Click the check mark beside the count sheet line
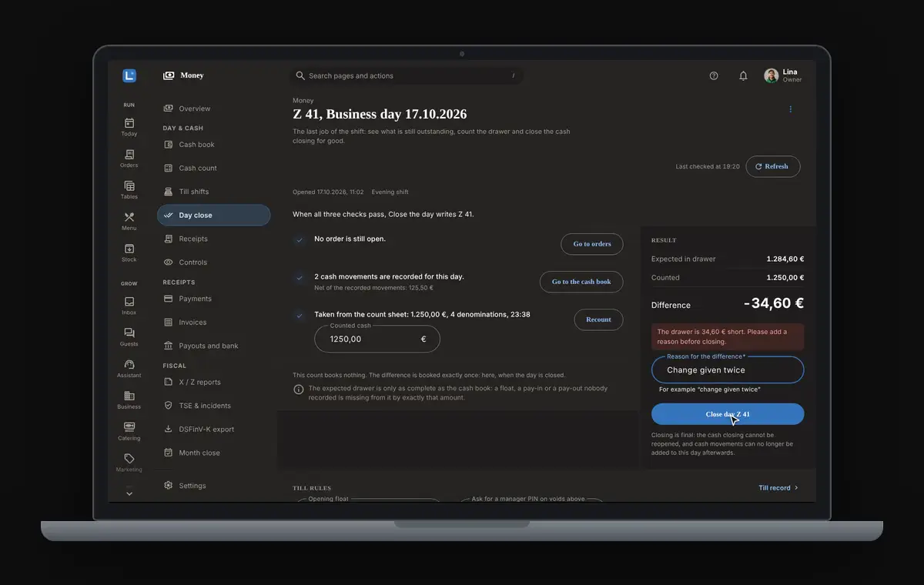The height and width of the screenshot is (585, 924). 300,316
